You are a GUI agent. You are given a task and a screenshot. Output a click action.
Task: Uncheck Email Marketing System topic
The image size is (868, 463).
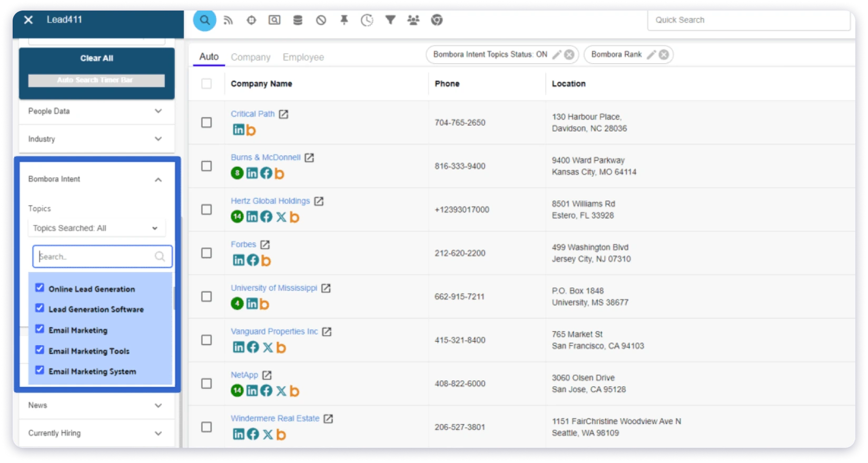coord(40,370)
